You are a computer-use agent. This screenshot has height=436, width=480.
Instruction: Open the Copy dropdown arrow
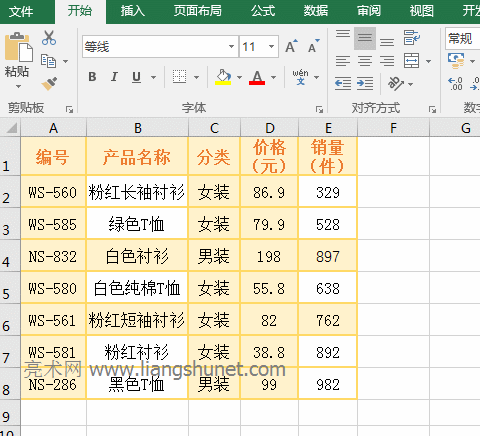[x=65, y=61]
